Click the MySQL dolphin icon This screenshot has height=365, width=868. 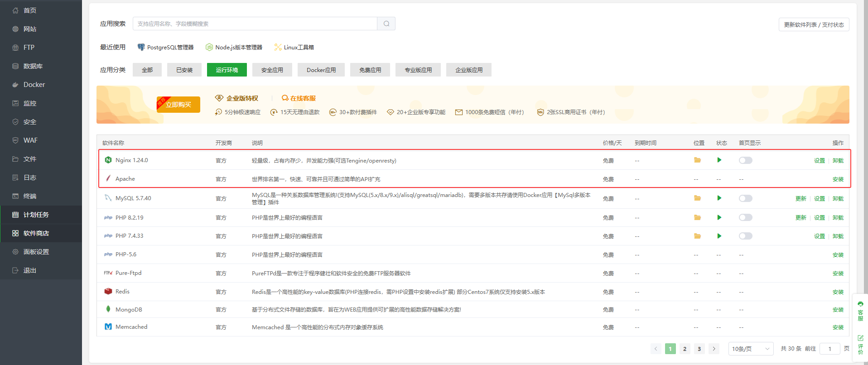click(x=108, y=198)
